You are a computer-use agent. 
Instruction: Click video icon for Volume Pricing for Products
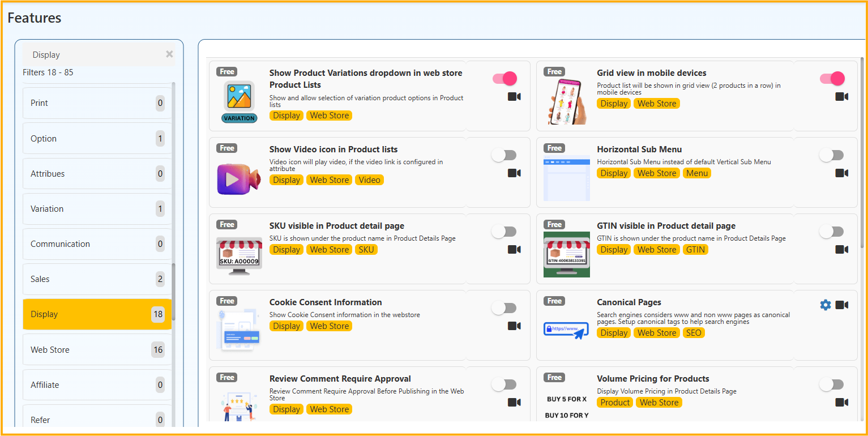(842, 403)
